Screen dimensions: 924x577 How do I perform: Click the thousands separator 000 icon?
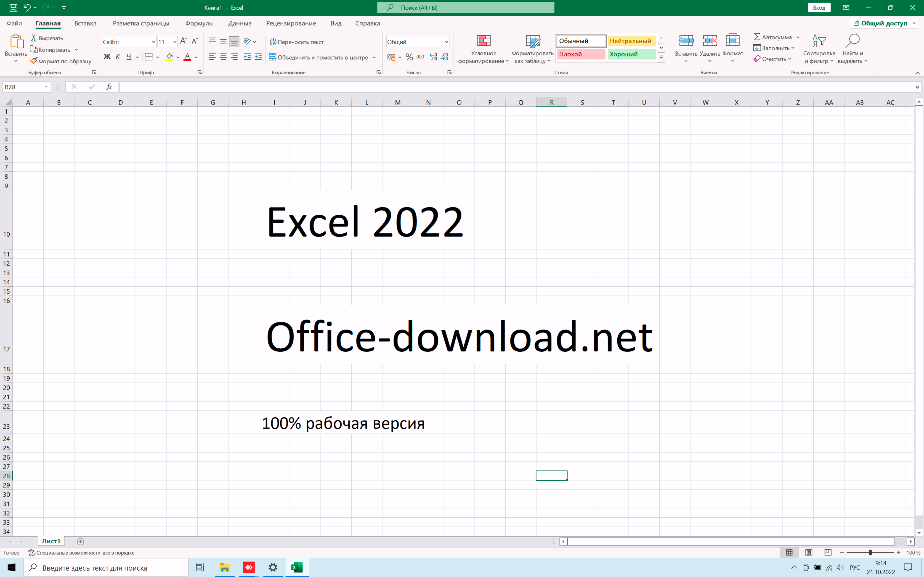pos(420,57)
